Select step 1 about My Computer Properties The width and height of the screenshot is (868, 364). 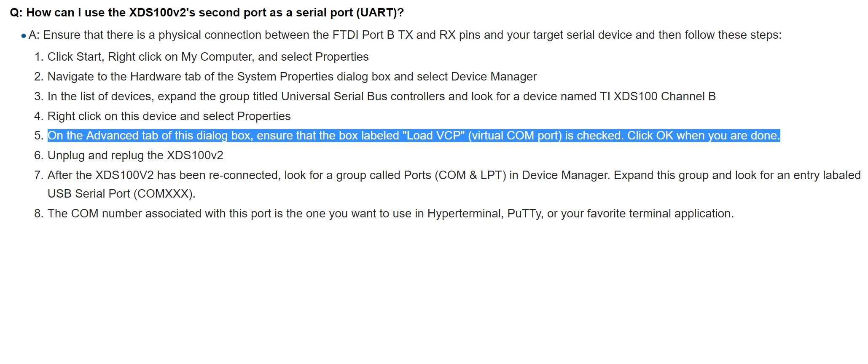[208, 57]
